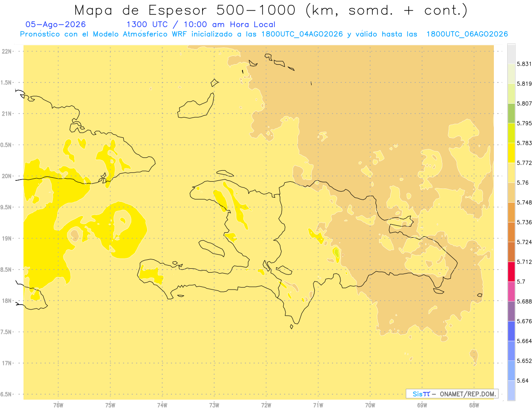The width and height of the screenshot is (532, 411).
Task: Select the pale blue swatch between 5.64 and 5.652
Action: pyautogui.click(x=511, y=371)
